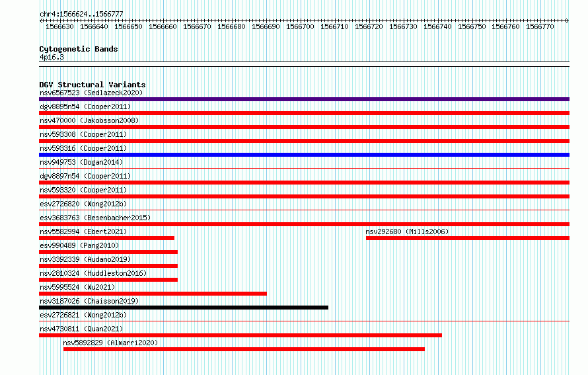This screenshot has height=375, width=588.
Task: Open nsv5582994 (Ebert2021) label
Action: pos(83,231)
